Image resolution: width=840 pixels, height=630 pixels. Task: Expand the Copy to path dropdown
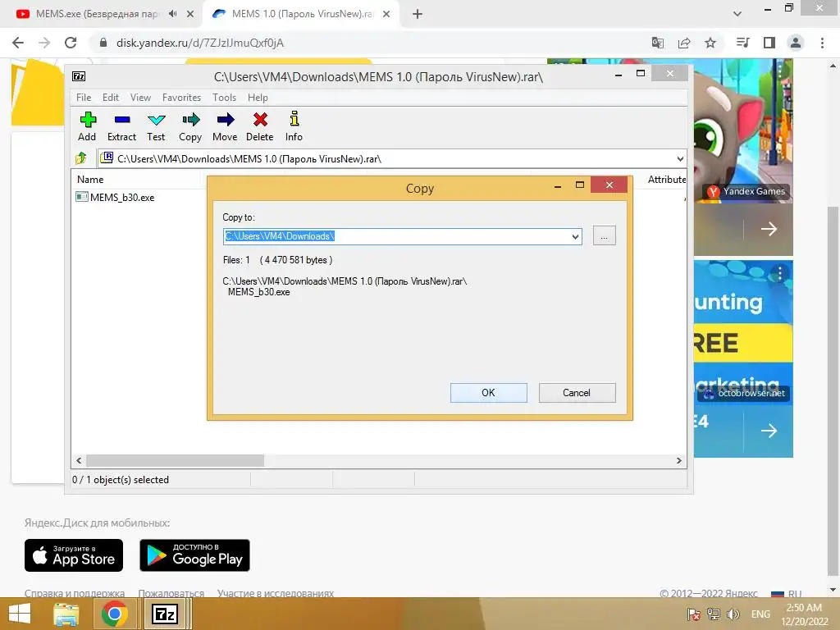(575, 236)
